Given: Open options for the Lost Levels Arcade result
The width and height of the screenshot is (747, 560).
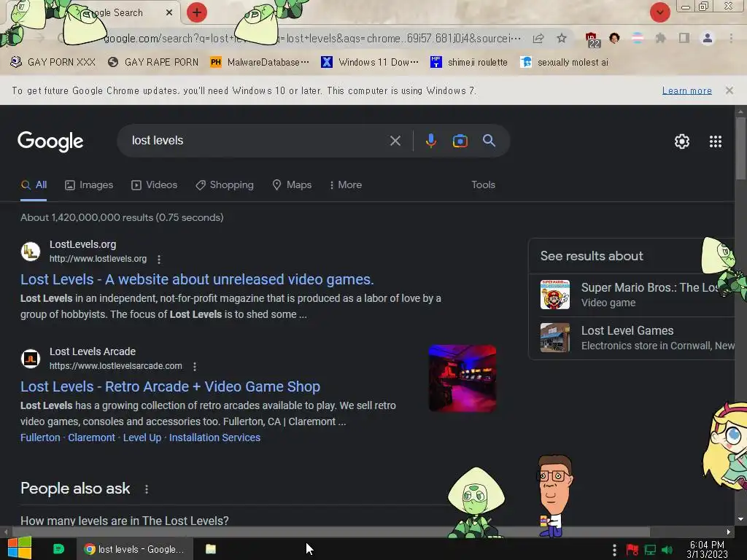Looking at the screenshot, I should pos(194,367).
